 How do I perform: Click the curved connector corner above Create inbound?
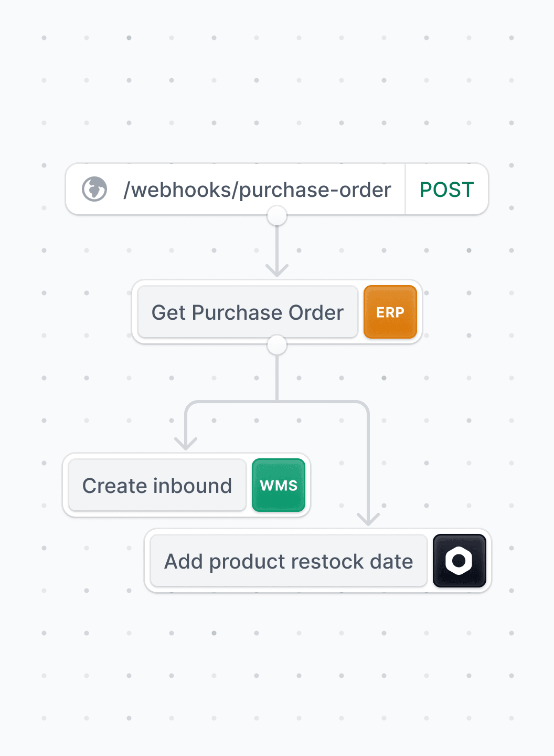(191, 407)
